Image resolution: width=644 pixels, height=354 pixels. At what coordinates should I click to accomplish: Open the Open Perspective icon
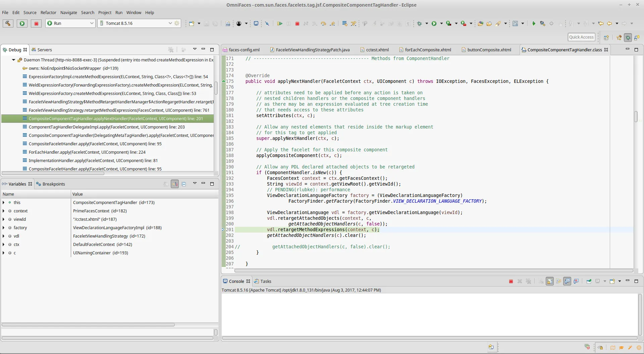click(x=606, y=37)
